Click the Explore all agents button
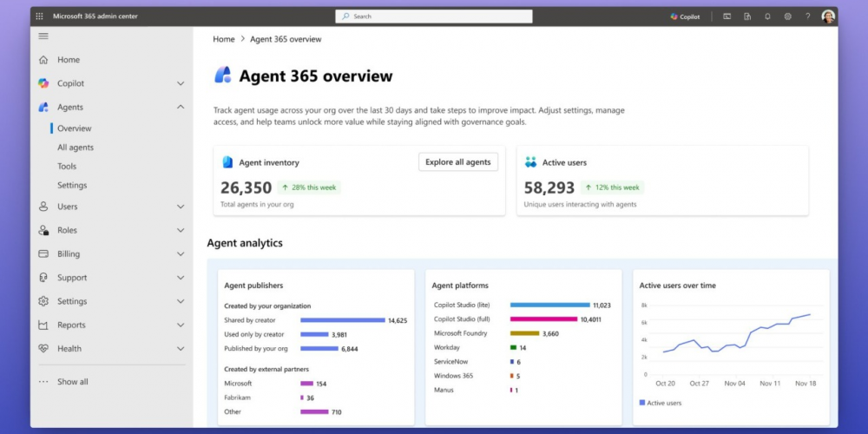 coord(458,162)
